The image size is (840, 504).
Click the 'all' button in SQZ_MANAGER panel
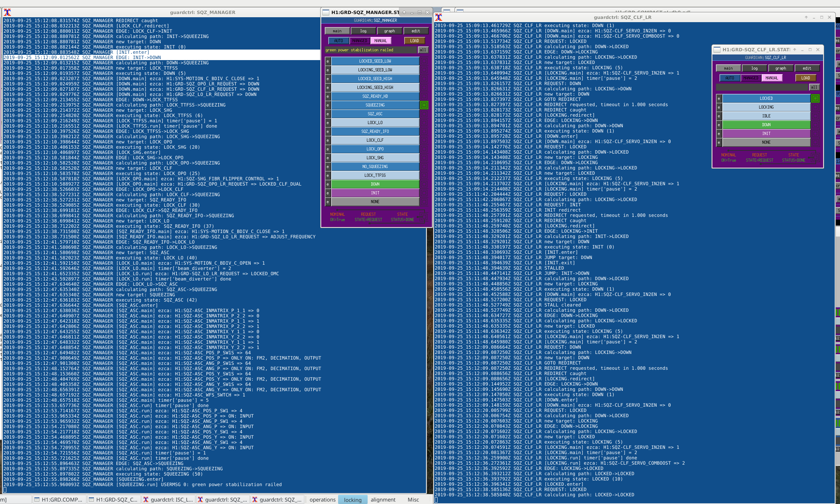(423, 50)
